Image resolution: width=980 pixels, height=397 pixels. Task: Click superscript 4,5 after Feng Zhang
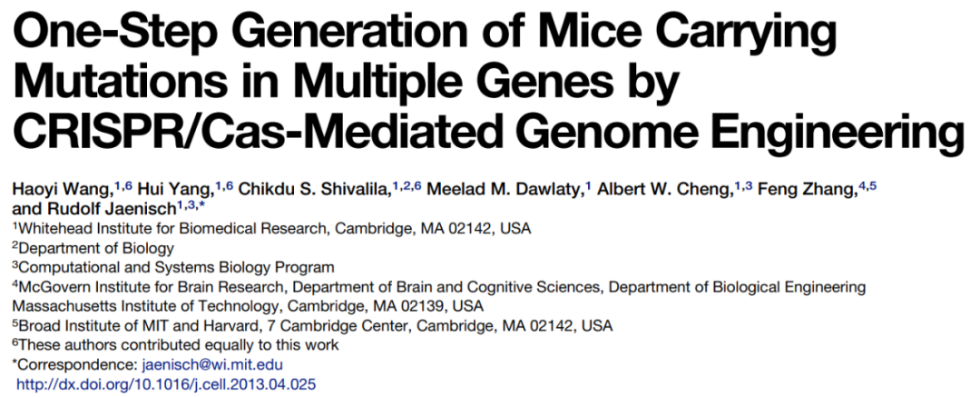click(x=867, y=185)
